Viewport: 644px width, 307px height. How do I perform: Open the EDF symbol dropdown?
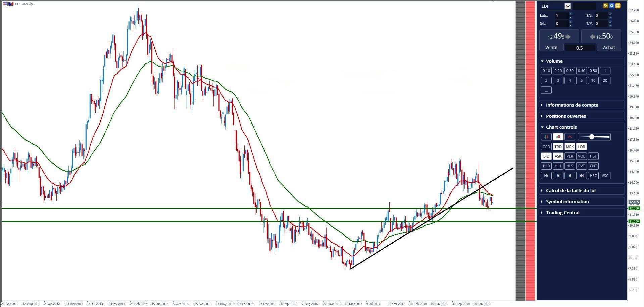pyautogui.click(x=567, y=6)
